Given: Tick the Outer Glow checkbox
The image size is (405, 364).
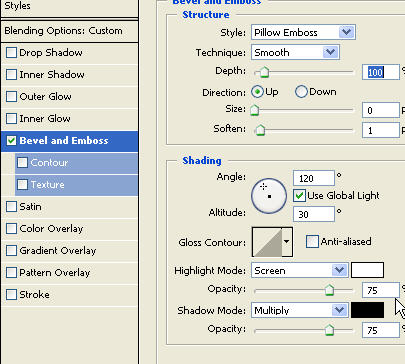Looking at the screenshot, I should 11,97.
